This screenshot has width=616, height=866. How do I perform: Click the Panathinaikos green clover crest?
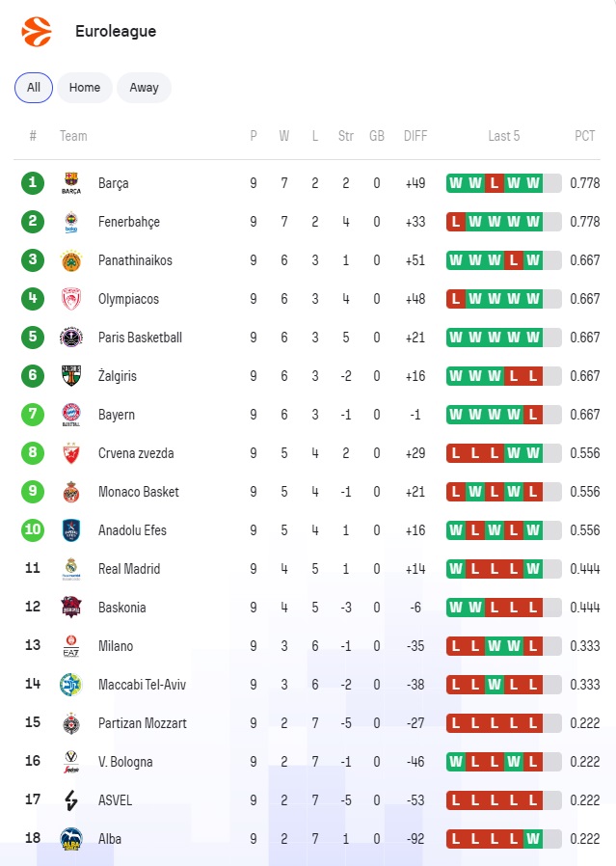[x=71, y=260]
